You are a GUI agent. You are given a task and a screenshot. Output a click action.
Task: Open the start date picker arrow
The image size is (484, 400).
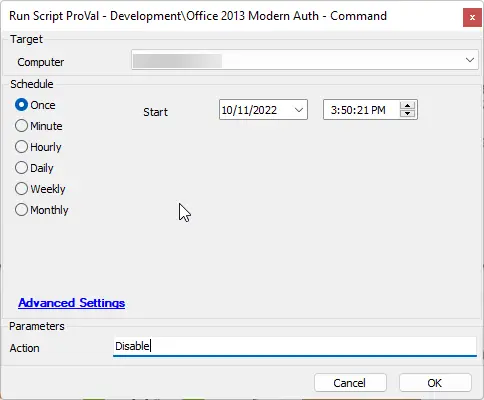[x=299, y=110]
